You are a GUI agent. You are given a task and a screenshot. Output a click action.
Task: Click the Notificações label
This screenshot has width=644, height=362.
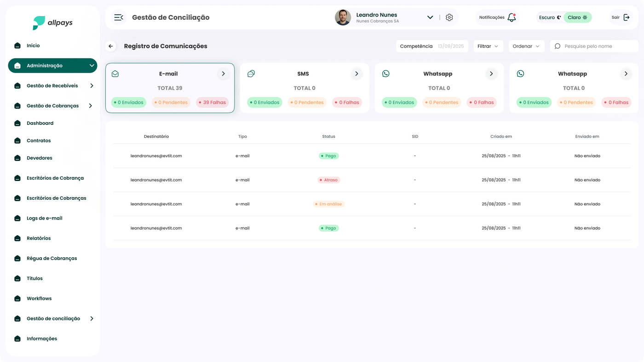pos(492,17)
